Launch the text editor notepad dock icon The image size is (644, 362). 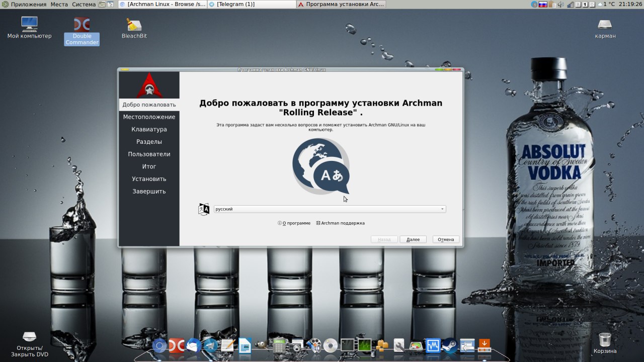point(227,345)
